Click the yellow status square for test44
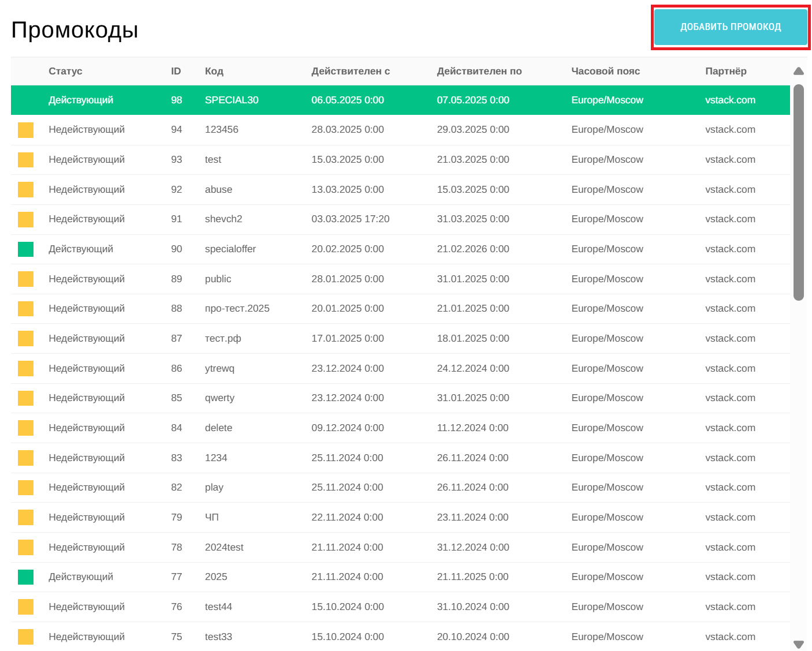Screen dimensions: 812x651 (x=25, y=607)
